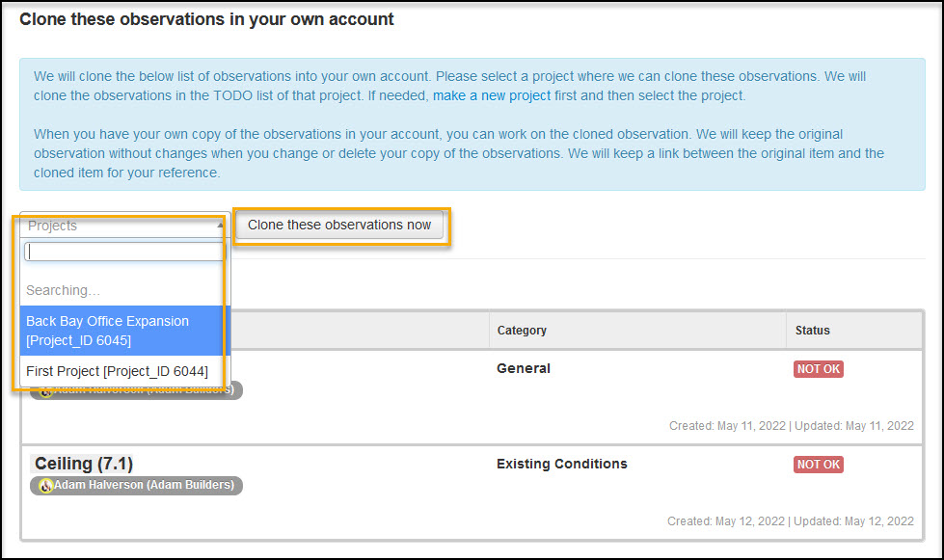Click the user icon beside Ceiling's Adam Halverson
Viewport: 944px width, 560px height.
[44, 486]
